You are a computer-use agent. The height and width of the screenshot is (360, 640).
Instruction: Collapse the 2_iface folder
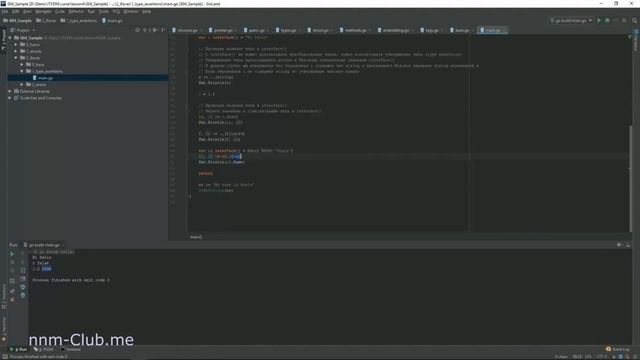16,58
